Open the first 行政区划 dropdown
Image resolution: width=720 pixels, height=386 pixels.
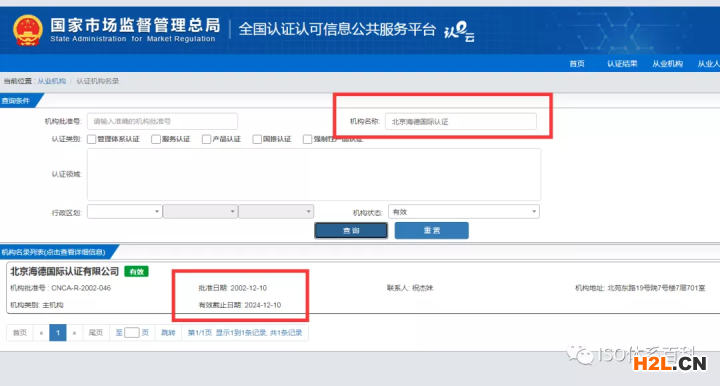124,212
